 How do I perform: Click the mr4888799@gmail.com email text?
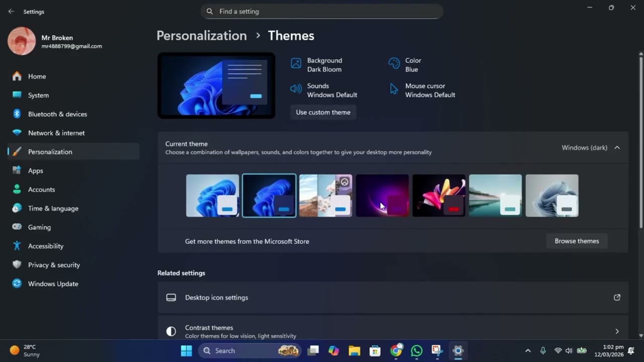(71, 46)
